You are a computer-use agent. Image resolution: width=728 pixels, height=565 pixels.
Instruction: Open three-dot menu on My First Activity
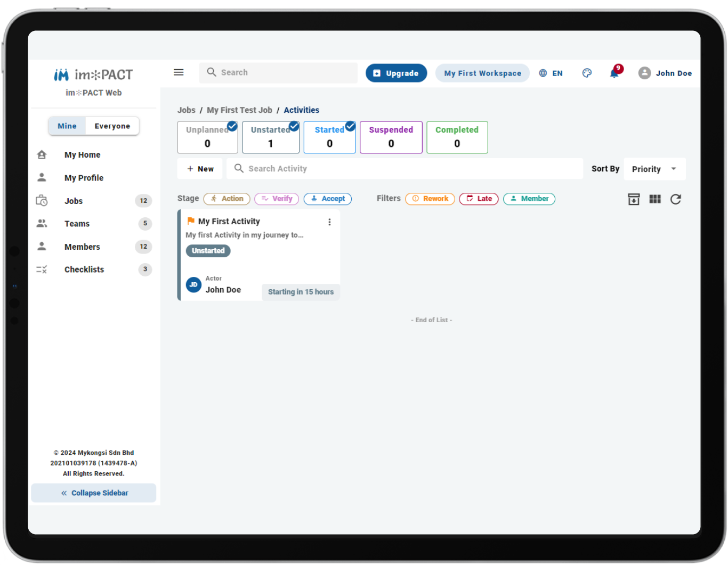click(329, 222)
